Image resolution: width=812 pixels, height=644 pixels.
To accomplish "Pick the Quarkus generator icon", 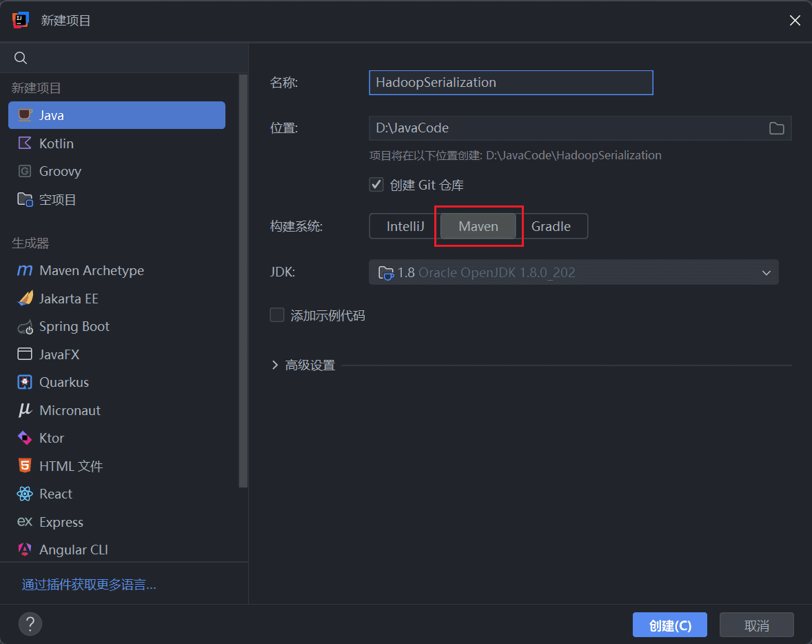I will pos(24,382).
